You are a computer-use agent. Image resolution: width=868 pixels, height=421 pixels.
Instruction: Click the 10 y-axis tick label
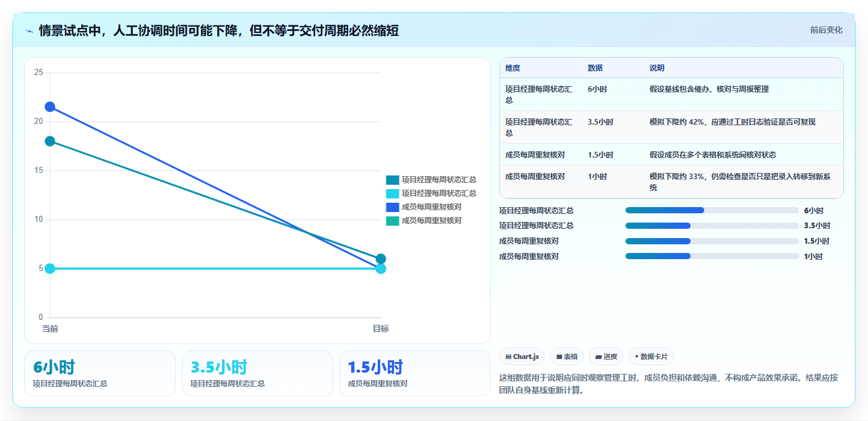coord(38,219)
